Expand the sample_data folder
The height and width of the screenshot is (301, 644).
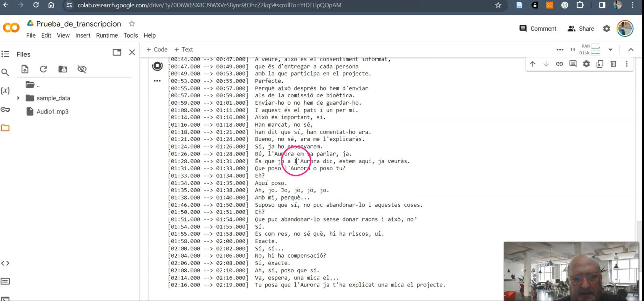tap(18, 98)
